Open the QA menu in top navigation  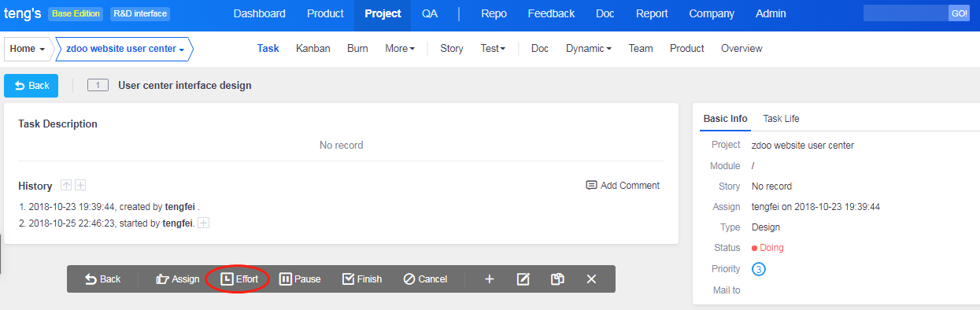pyautogui.click(x=430, y=13)
